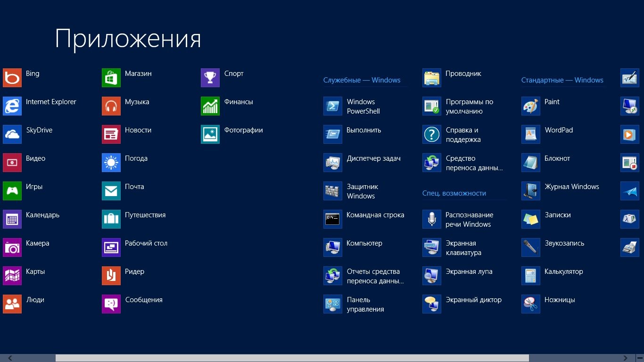This screenshot has width=644, height=362.
Task: Launch the Paint palette icon
Action: pyautogui.click(x=531, y=106)
